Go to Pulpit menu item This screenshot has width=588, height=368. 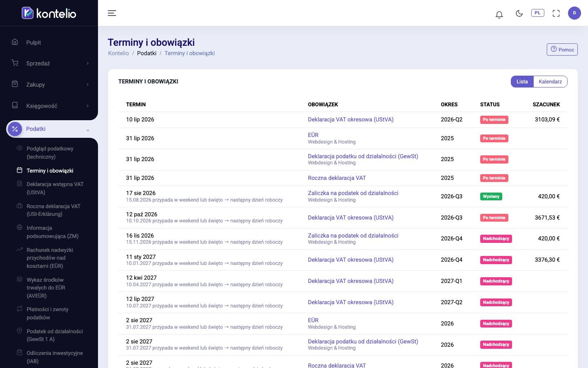pyautogui.click(x=33, y=43)
